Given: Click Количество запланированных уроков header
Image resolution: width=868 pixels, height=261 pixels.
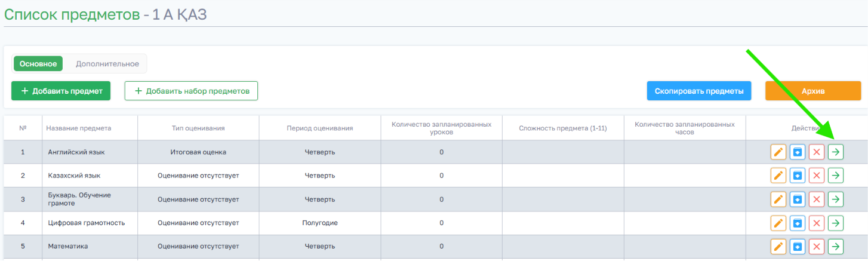Looking at the screenshot, I should point(442,128).
